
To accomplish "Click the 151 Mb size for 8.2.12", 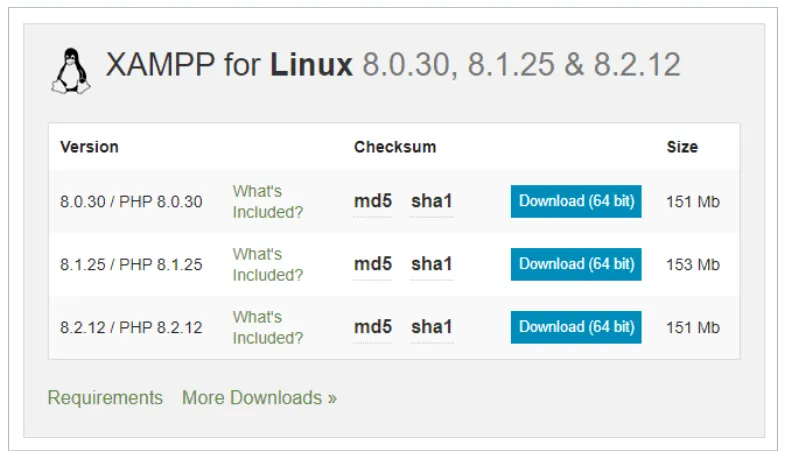I will click(693, 327).
